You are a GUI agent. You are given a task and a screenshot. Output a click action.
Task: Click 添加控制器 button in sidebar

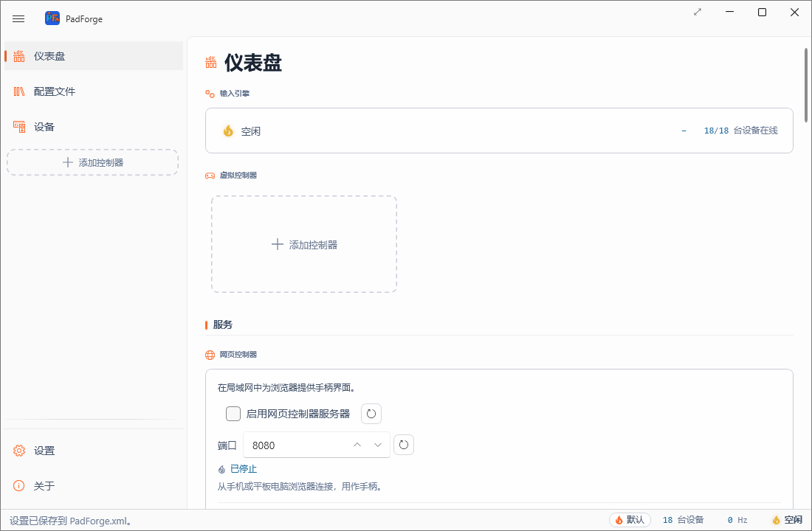pyautogui.click(x=93, y=162)
